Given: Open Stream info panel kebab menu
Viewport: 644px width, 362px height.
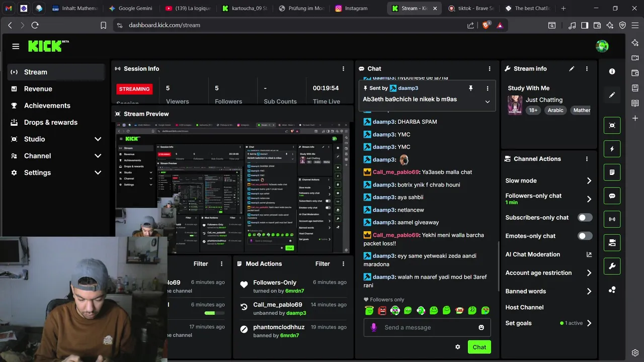Looking at the screenshot, I should tap(587, 69).
